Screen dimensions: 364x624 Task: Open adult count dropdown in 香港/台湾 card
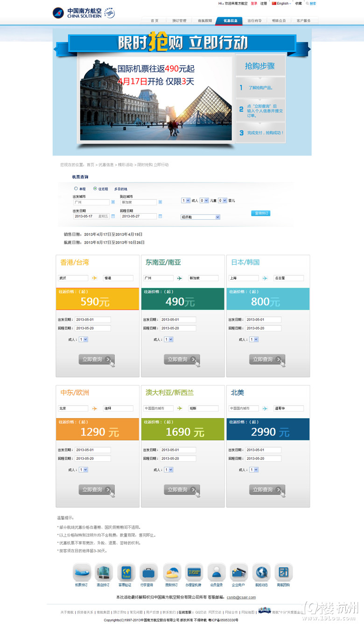click(84, 339)
